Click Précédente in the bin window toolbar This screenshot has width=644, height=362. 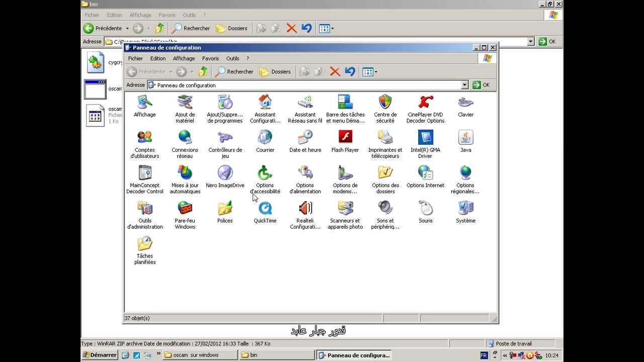pos(103,28)
